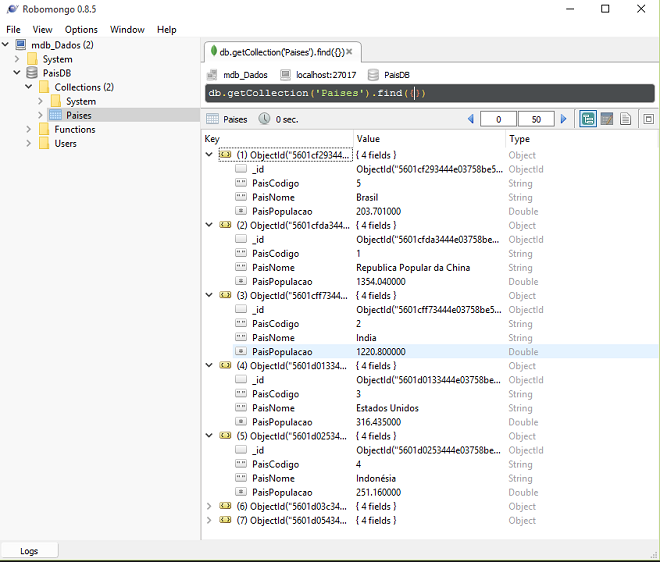The width and height of the screenshot is (660, 562).
Task: Close the Paises query tab
Action: (x=349, y=52)
